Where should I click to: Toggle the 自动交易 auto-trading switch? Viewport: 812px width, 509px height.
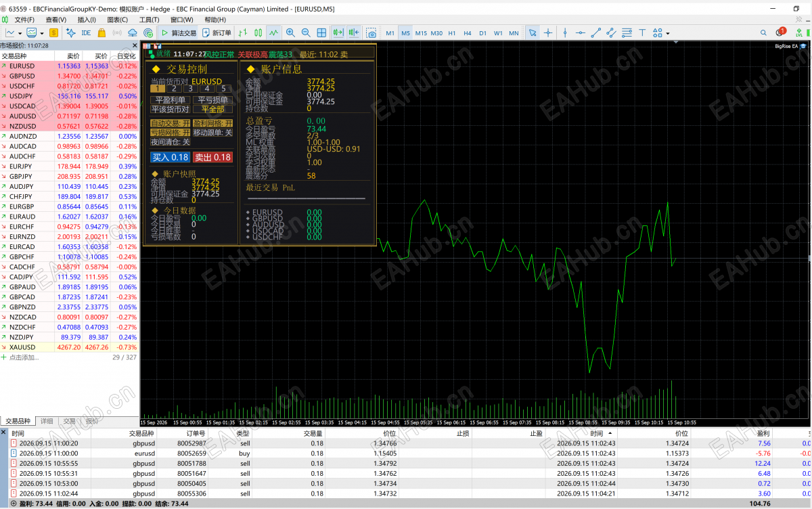click(x=171, y=123)
